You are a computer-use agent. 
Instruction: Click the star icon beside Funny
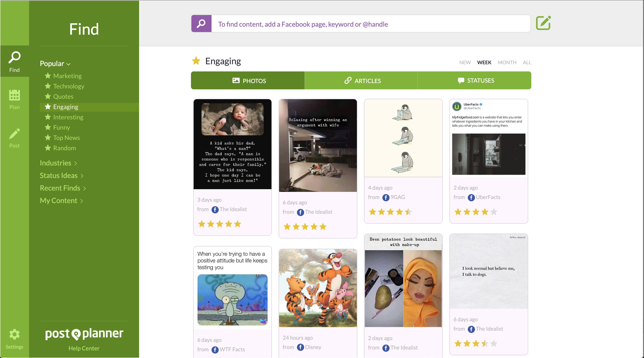point(48,127)
